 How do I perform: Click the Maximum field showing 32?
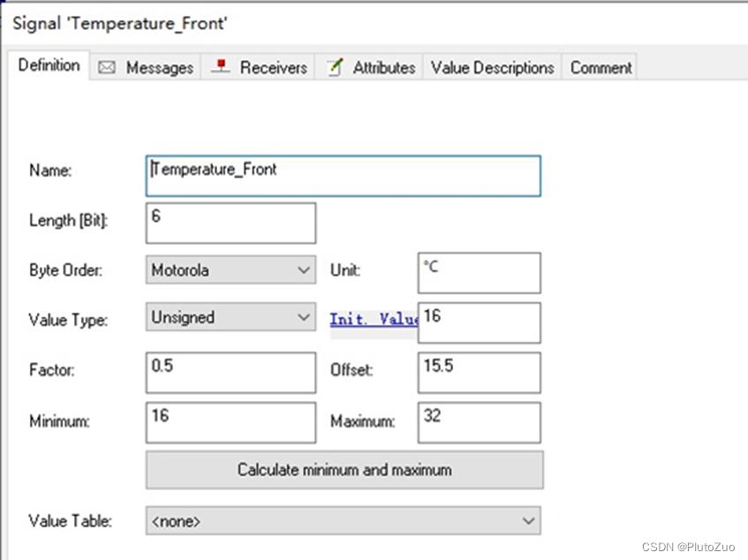tap(480, 422)
